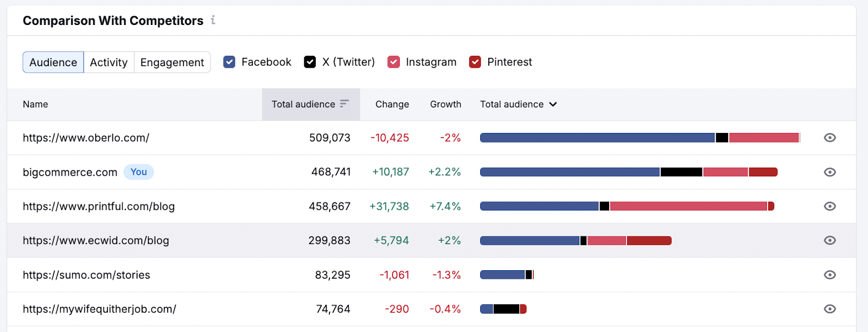Click the Facebook segment of oberlo.com bar
The width and height of the screenshot is (868, 332).
(597, 138)
